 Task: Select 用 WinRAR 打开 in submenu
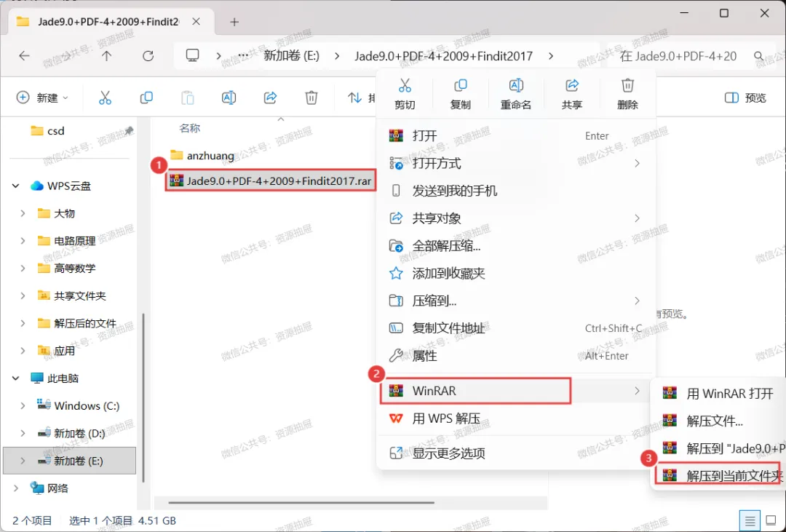719,394
